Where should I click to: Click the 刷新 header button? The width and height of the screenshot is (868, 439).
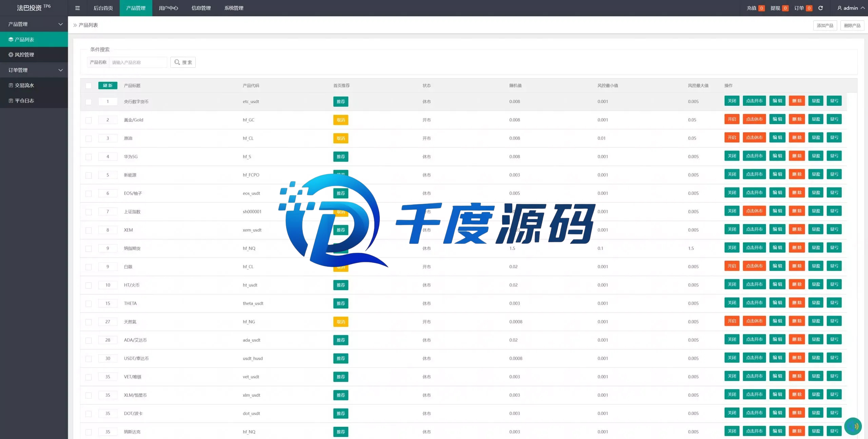pos(108,86)
